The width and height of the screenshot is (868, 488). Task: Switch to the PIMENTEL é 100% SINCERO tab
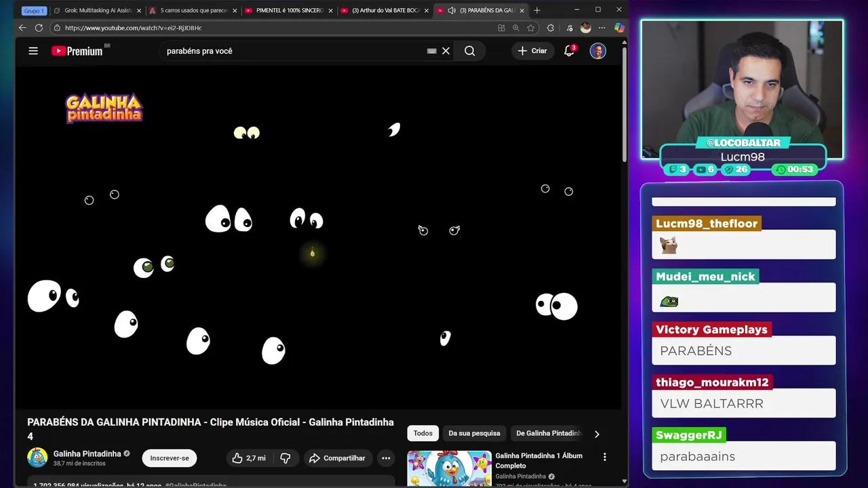[x=289, y=11]
